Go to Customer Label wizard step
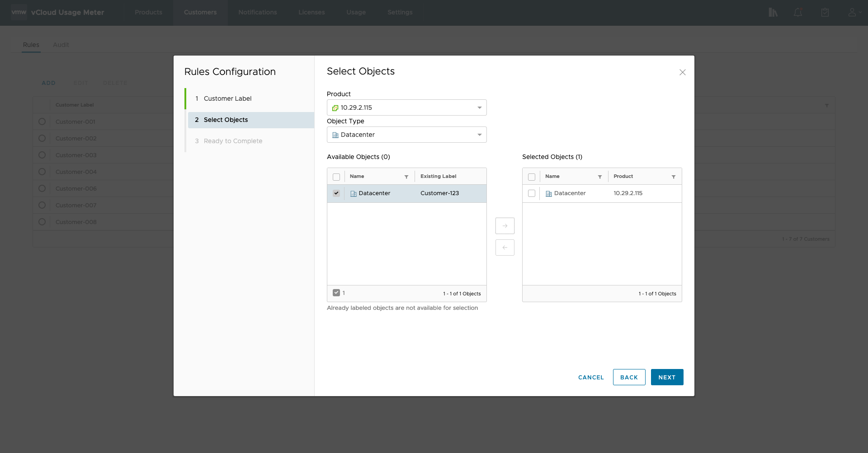 point(227,98)
